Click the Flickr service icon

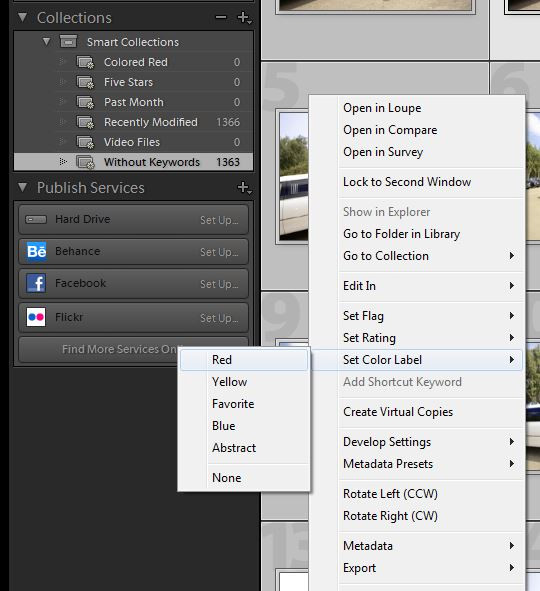(x=36, y=317)
